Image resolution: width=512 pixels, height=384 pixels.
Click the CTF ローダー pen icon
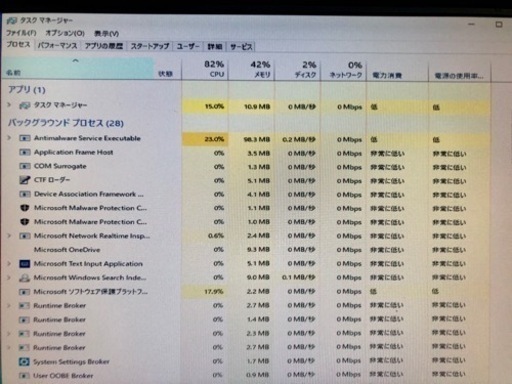click(x=25, y=180)
